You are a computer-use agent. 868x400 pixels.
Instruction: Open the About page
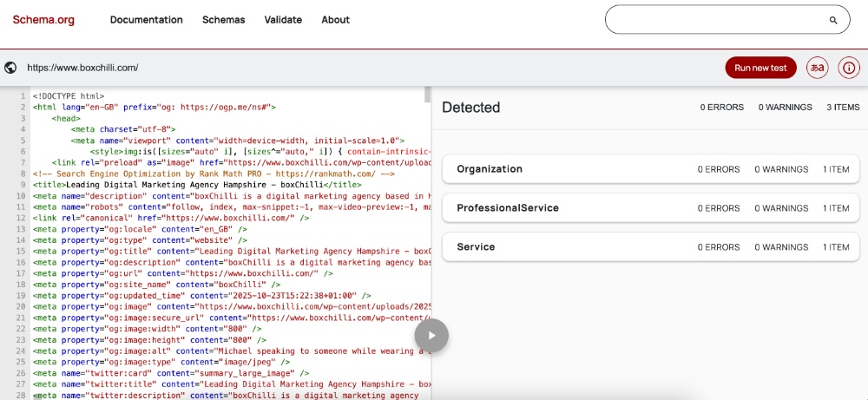335,20
